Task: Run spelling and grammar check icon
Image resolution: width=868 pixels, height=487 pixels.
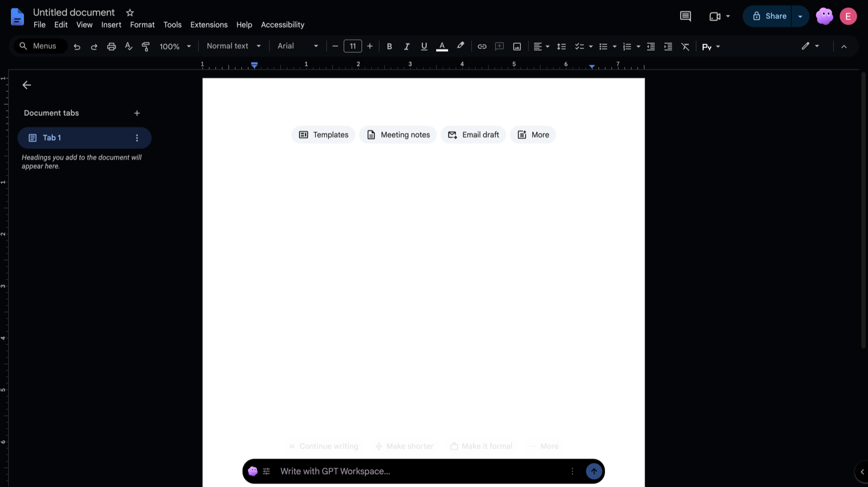Action: click(x=129, y=47)
